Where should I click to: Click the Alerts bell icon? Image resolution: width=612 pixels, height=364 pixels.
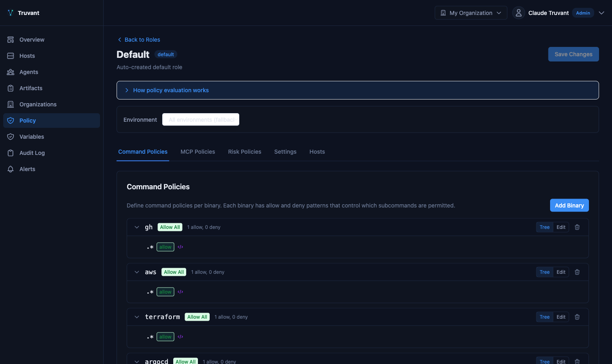11,169
